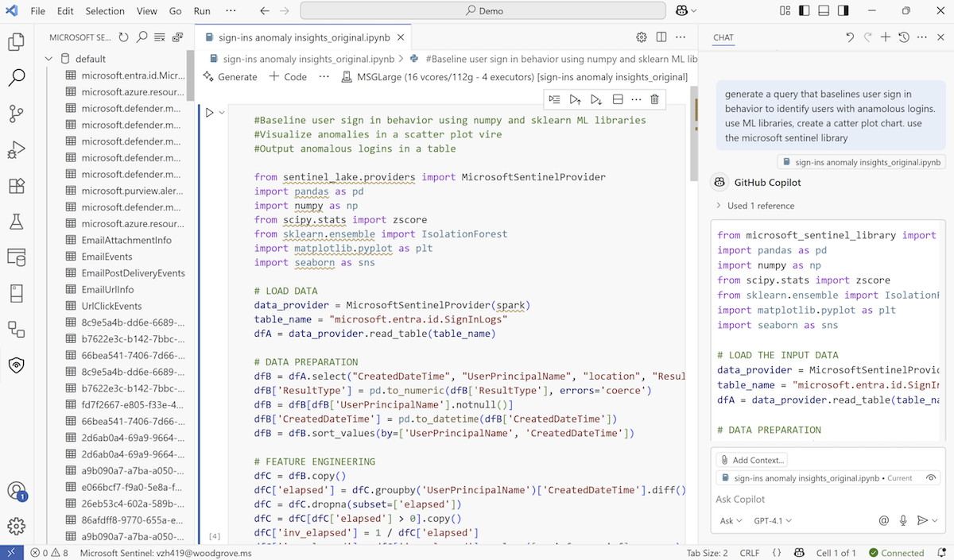
Task: Toggle the bottom panel layout button
Action: point(824,11)
